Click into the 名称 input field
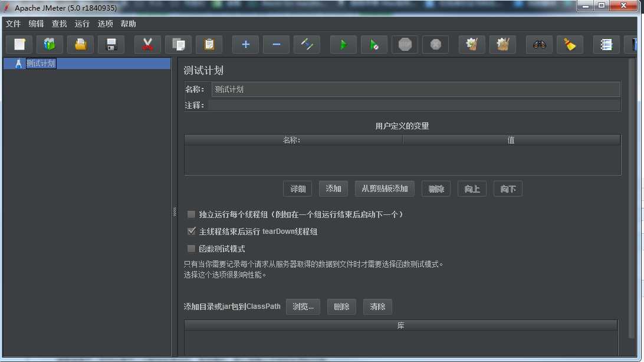The image size is (644, 362). pos(416,89)
